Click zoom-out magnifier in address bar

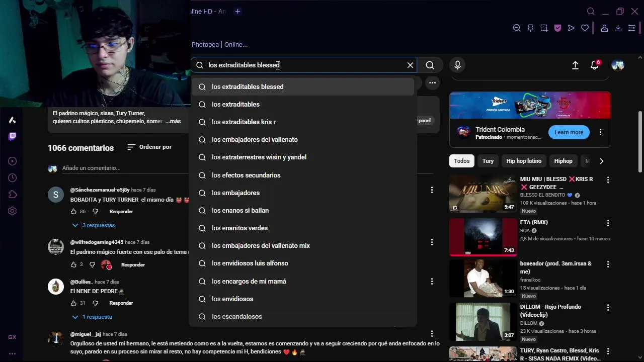pos(517,28)
